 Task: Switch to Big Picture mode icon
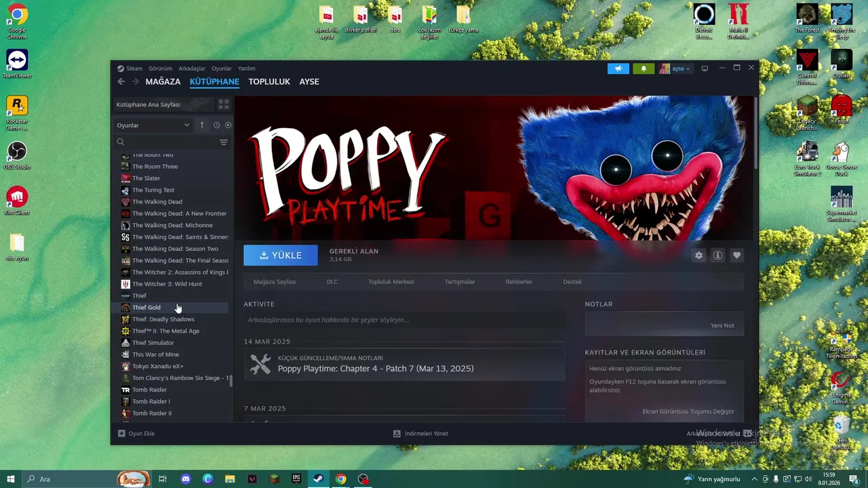[x=705, y=68]
